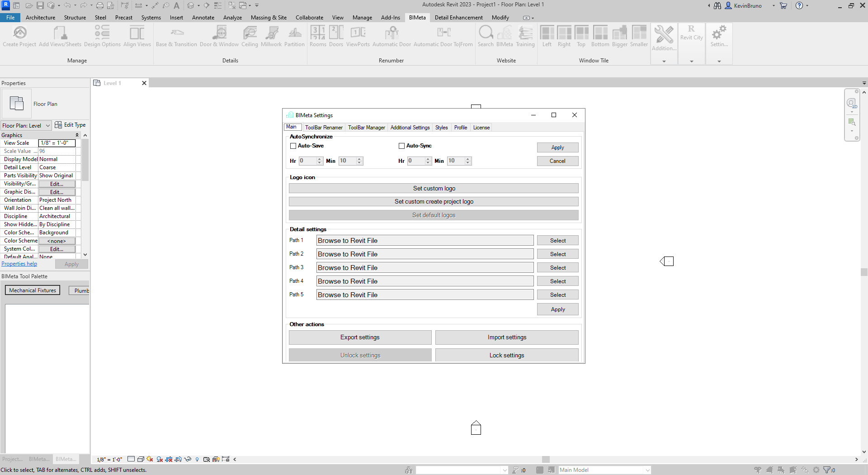Open the License tab

click(481, 128)
